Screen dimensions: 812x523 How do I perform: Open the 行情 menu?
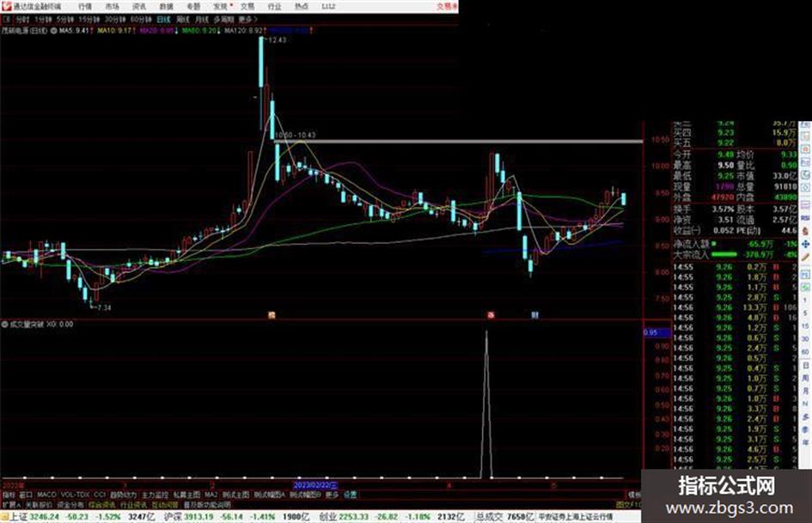pyautogui.click(x=85, y=7)
